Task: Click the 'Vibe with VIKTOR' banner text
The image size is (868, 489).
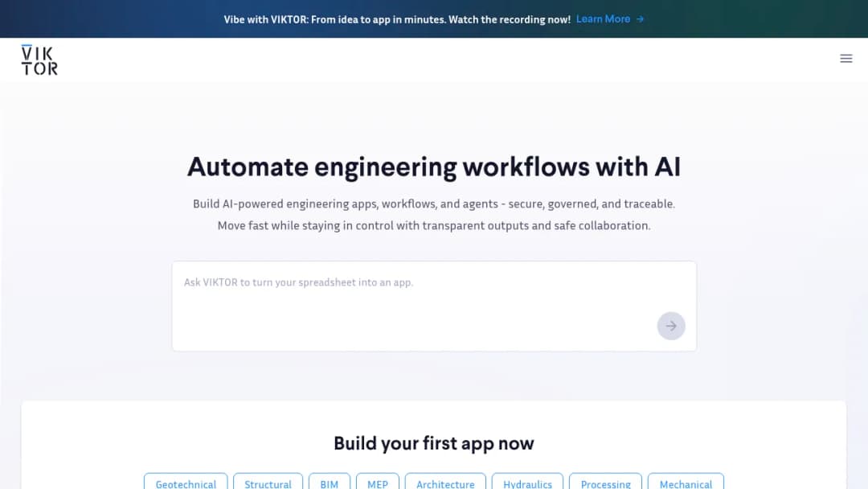Action: [397, 19]
